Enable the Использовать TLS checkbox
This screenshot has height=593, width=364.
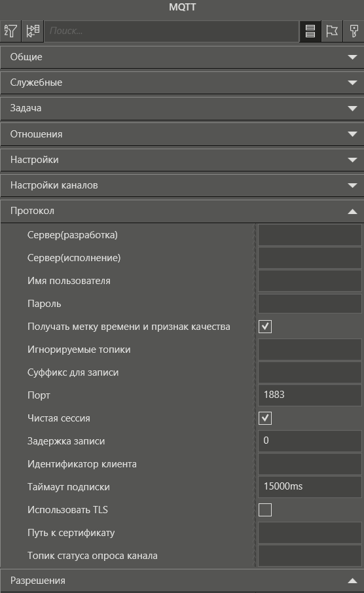pos(265,510)
